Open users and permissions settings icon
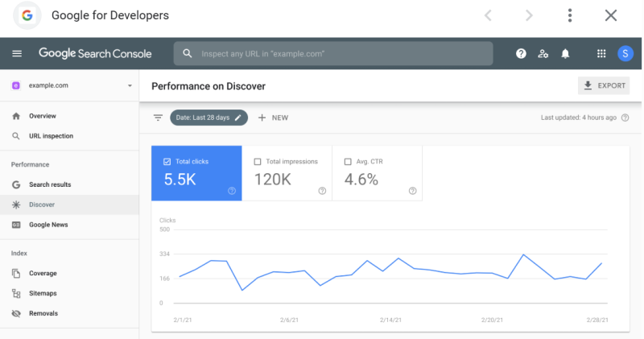The width and height of the screenshot is (644, 339). tap(543, 53)
